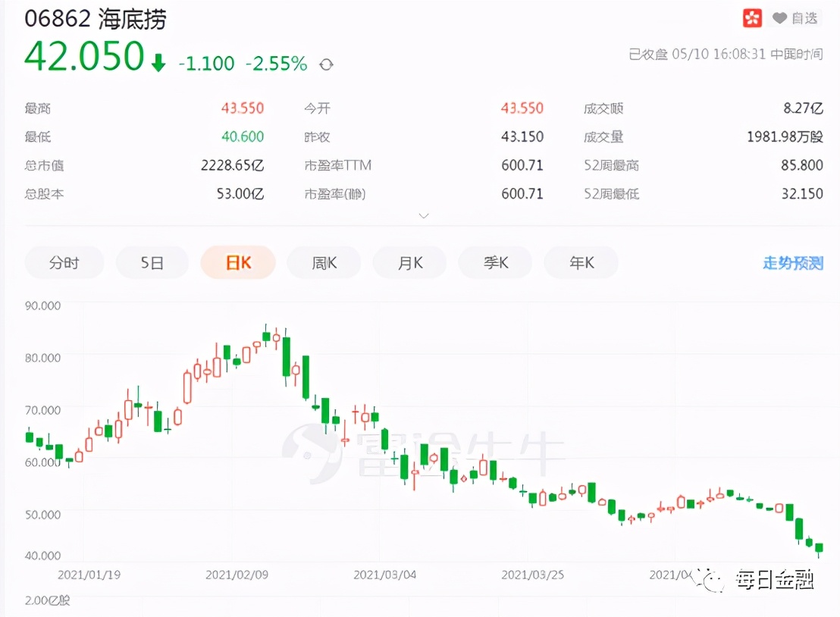Click the Hong Kong flag market icon
Viewport: 840px width, 617px height.
pyautogui.click(x=752, y=18)
